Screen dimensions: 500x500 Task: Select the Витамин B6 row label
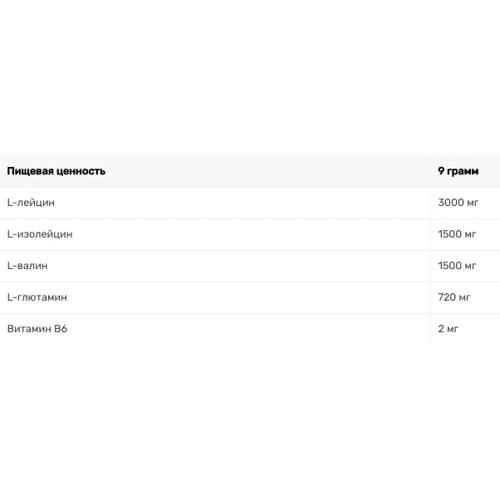click(x=37, y=329)
